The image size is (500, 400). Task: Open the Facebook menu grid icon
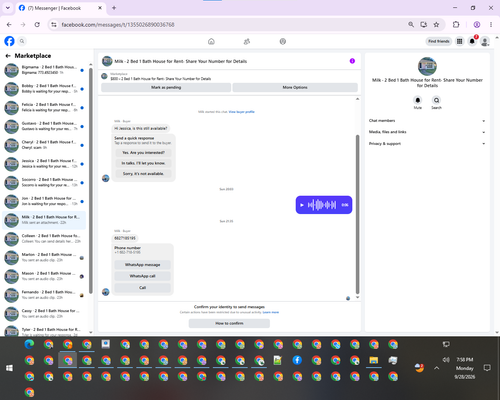[x=459, y=41]
